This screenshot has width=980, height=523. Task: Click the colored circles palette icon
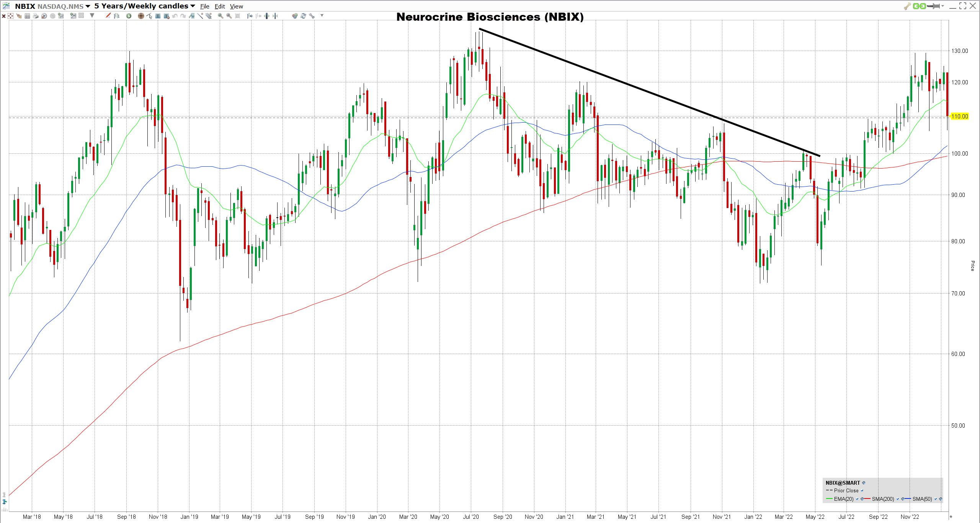[295, 16]
